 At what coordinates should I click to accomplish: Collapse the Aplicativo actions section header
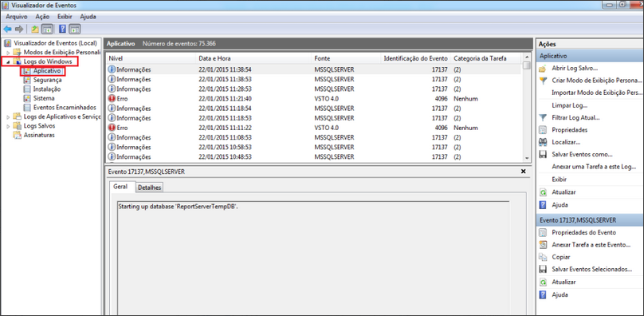(x=589, y=56)
